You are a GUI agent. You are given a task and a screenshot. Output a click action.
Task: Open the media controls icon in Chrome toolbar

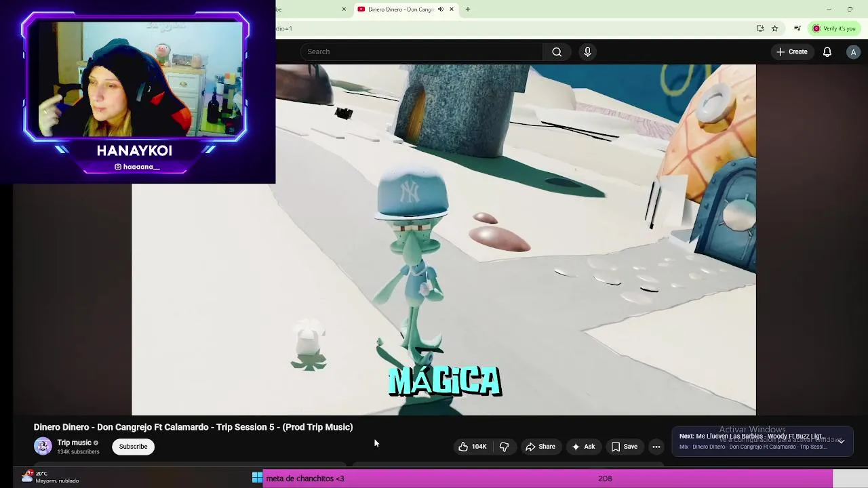point(797,28)
